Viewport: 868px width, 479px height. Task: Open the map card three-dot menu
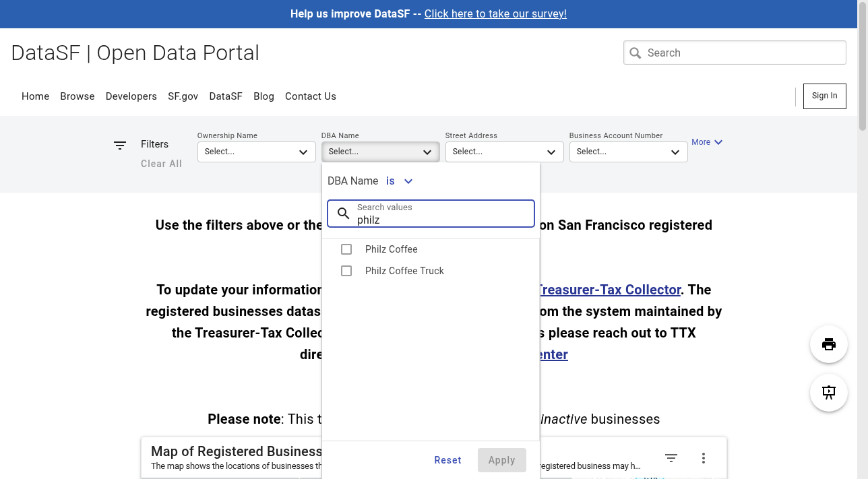[704, 458]
